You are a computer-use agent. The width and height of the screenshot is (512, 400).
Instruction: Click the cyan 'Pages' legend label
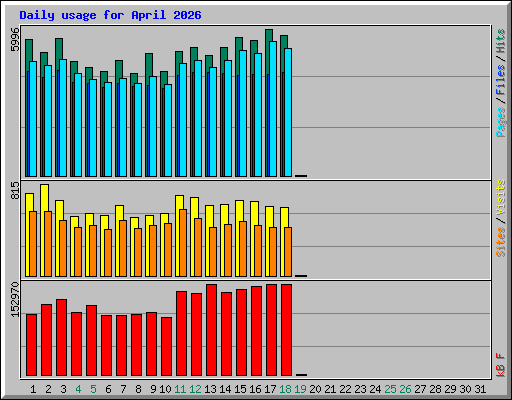[501, 122]
